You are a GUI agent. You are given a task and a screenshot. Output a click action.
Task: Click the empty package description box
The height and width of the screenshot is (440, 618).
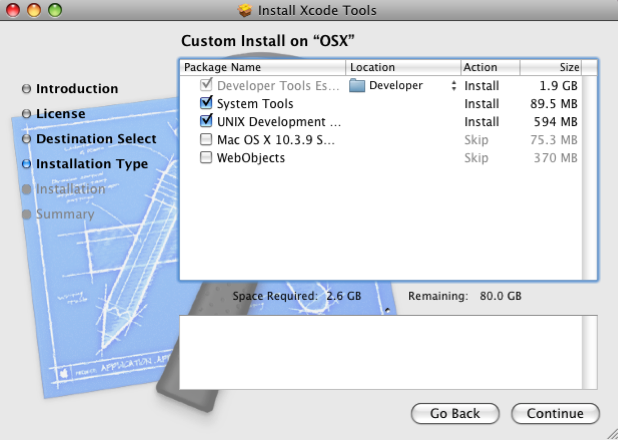[x=388, y=352]
